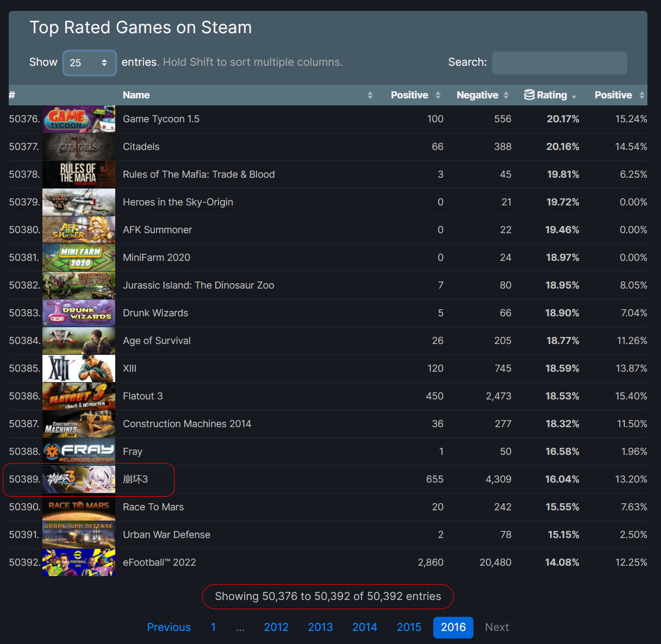Click the database icon beside Rating

pos(529,95)
